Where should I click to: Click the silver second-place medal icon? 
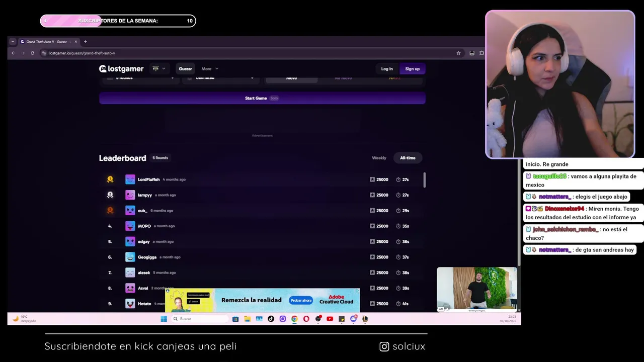point(110,195)
